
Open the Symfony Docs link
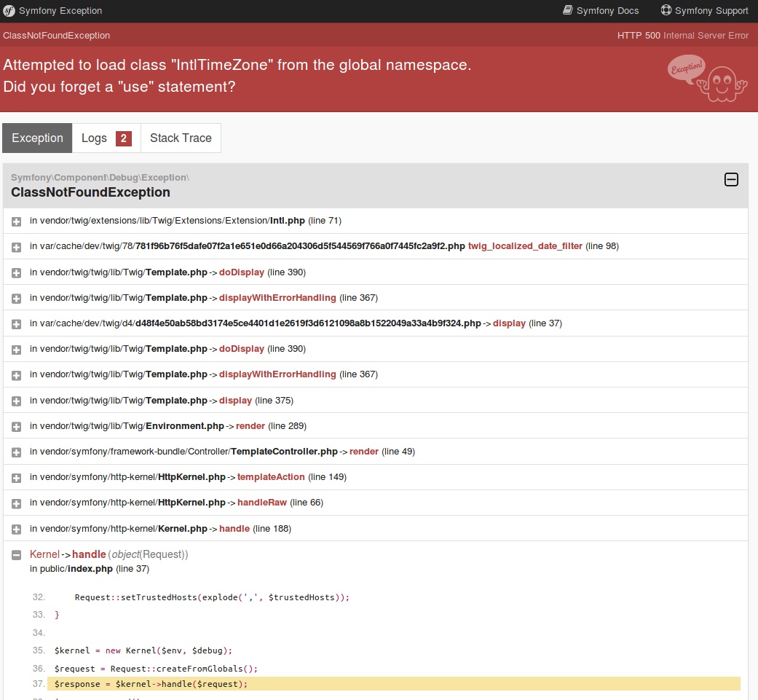pos(601,11)
